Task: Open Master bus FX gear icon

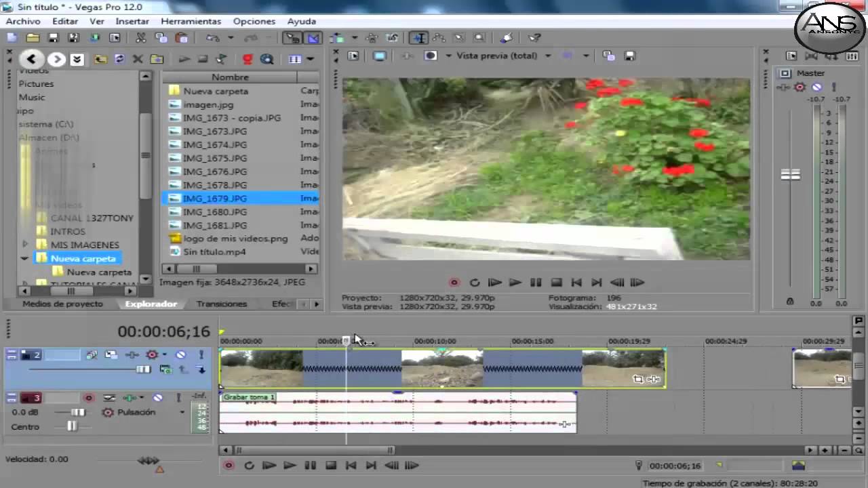Action: point(800,87)
